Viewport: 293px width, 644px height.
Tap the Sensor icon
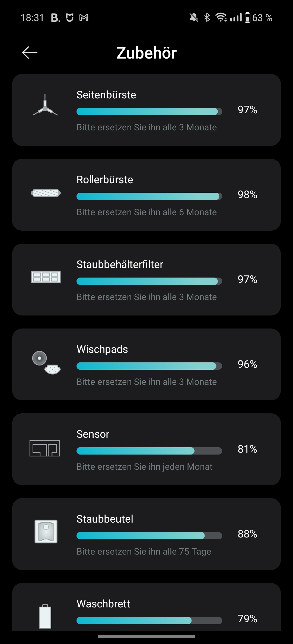point(45,448)
